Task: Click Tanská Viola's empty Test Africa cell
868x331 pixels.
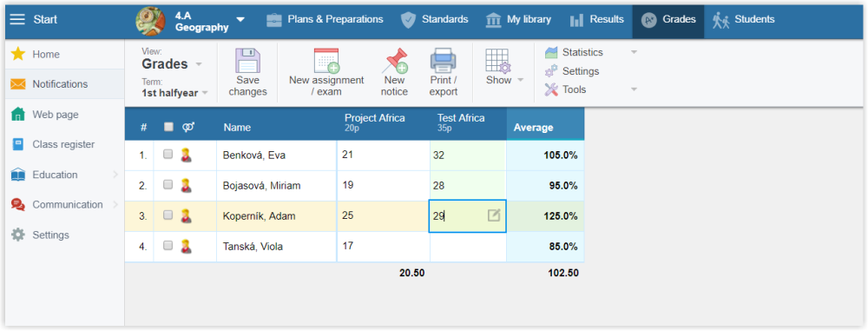Action: click(468, 246)
